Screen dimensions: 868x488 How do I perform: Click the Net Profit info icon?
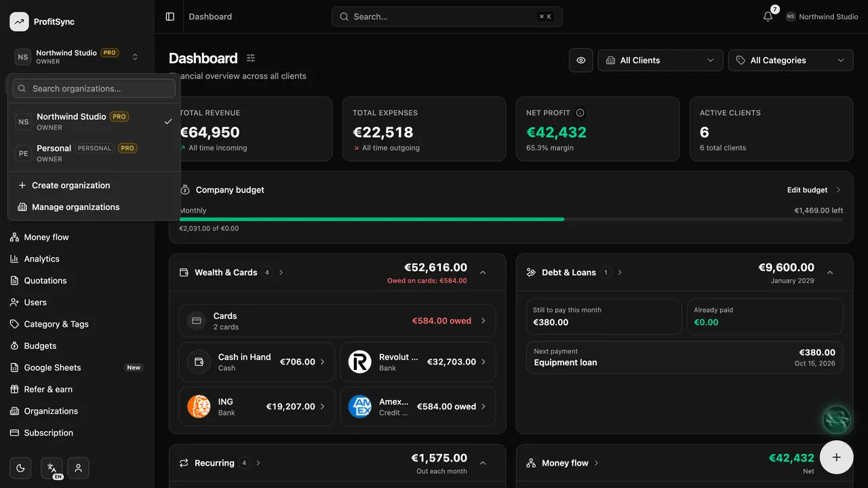pyautogui.click(x=580, y=113)
